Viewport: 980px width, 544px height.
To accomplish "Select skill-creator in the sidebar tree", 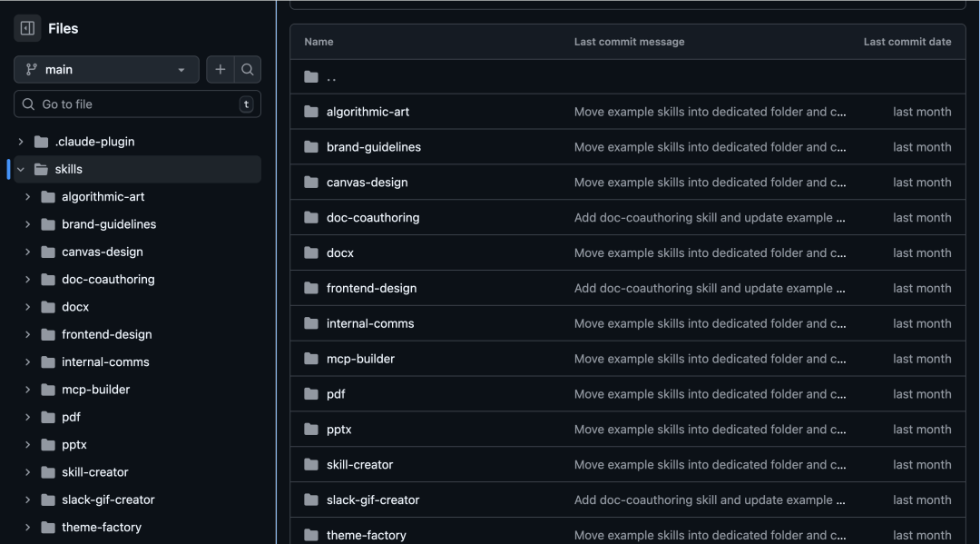I will pyautogui.click(x=94, y=472).
